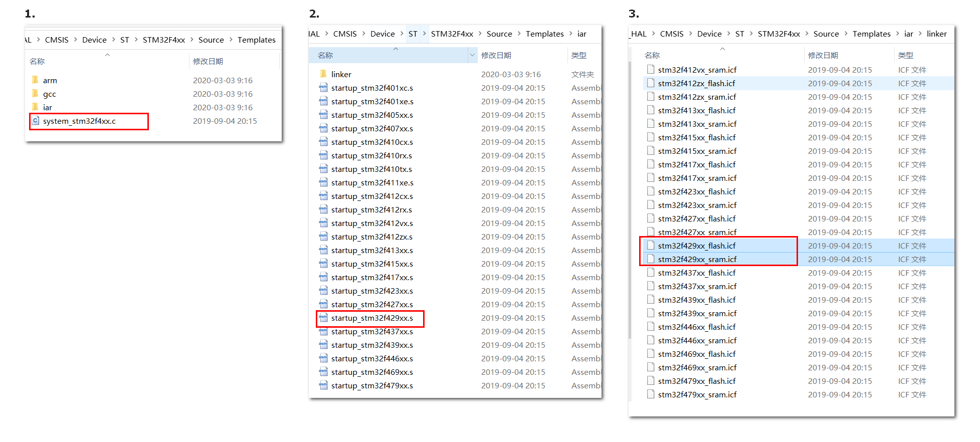Go to Templates breadcrumb in window 1

(x=257, y=40)
